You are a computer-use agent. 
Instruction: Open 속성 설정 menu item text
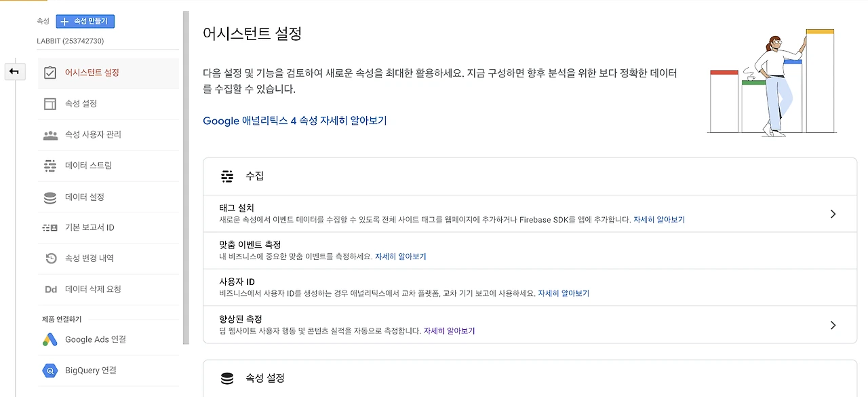[81, 104]
